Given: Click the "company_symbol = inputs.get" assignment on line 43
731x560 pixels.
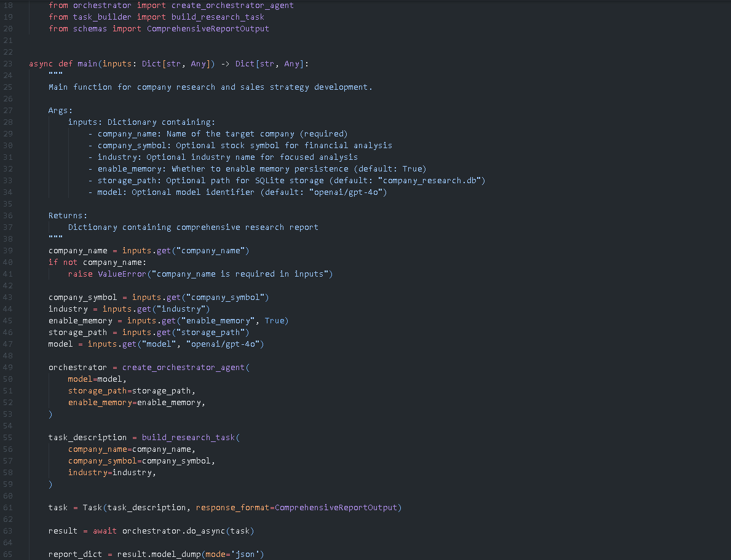Looking at the screenshot, I should click(x=159, y=298).
